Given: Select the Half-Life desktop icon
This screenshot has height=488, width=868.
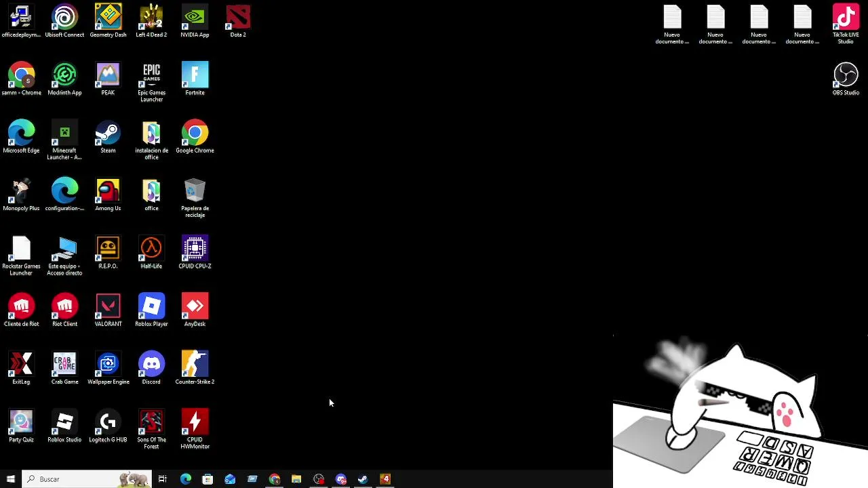Looking at the screenshot, I should 151,253.
